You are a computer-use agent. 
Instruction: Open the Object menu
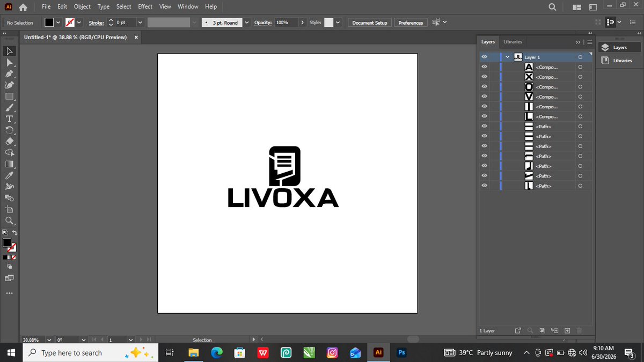tap(82, 6)
